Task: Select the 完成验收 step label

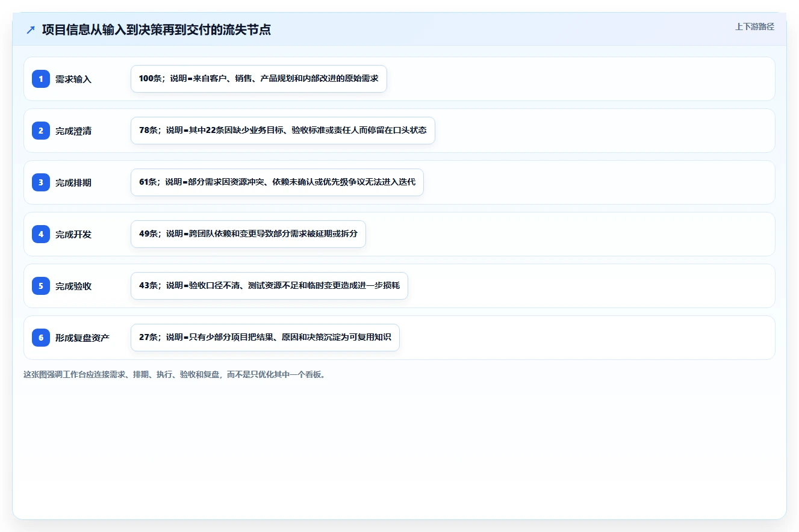Action: click(73, 286)
